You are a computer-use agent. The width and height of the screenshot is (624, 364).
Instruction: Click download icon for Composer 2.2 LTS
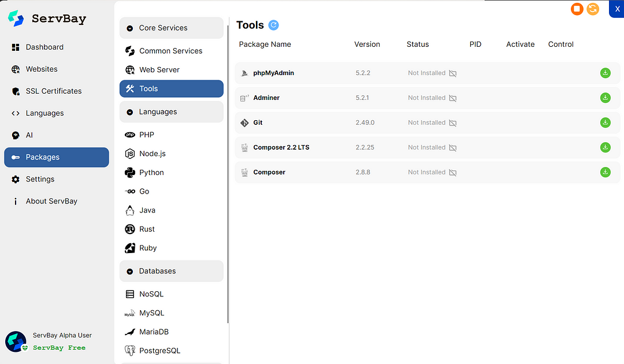point(605,147)
